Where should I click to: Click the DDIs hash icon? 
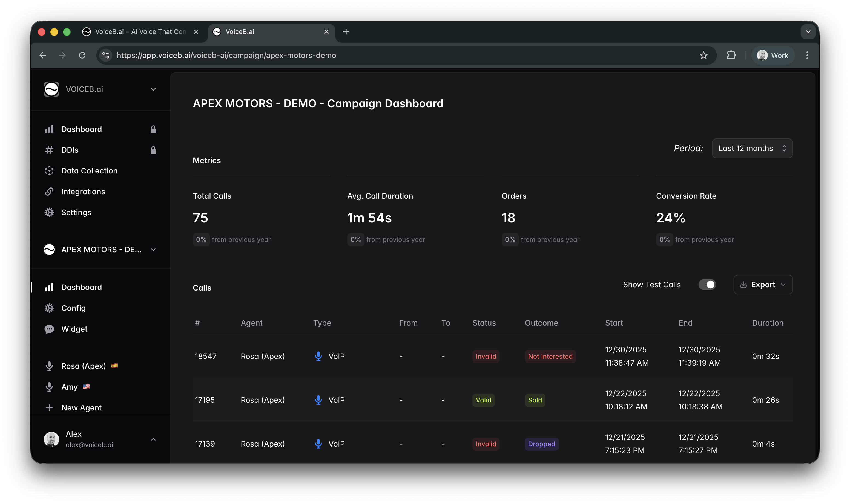(x=49, y=150)
